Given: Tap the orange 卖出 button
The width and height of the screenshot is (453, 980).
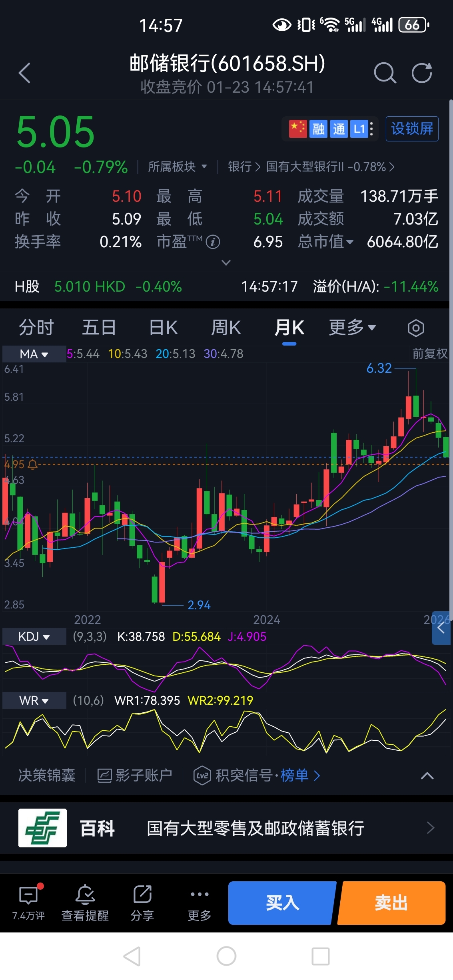Looking at the screenshot, I should point(391,903).
